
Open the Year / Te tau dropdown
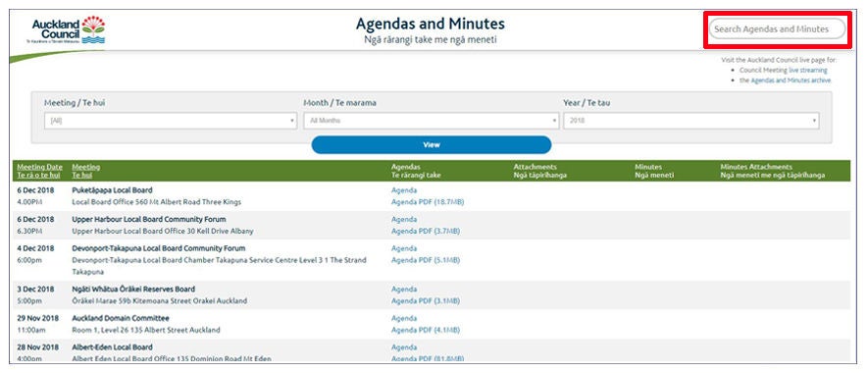(691, 121)
